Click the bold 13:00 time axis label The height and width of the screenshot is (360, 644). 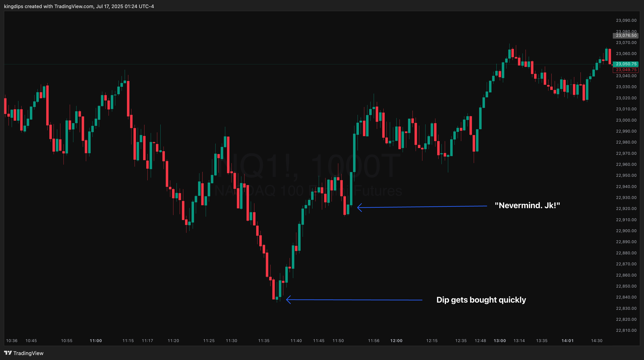(x=500, y=340)
